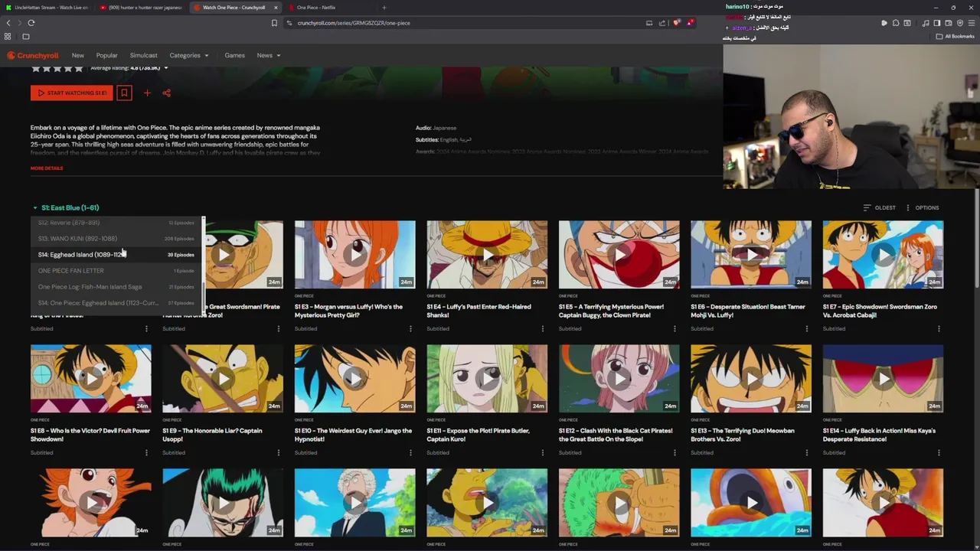Viewport: 980px width, 551px height.
Task: Open the three-dot menu for S1 E4 Luffy's Past
Action: click(542, 329)
